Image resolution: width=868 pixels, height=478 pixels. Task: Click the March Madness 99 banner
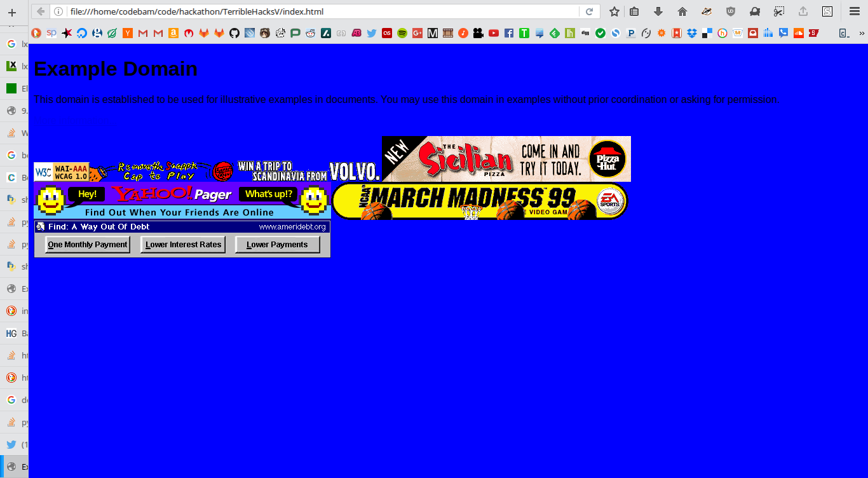pyautogui.click(x=480, y=201)
